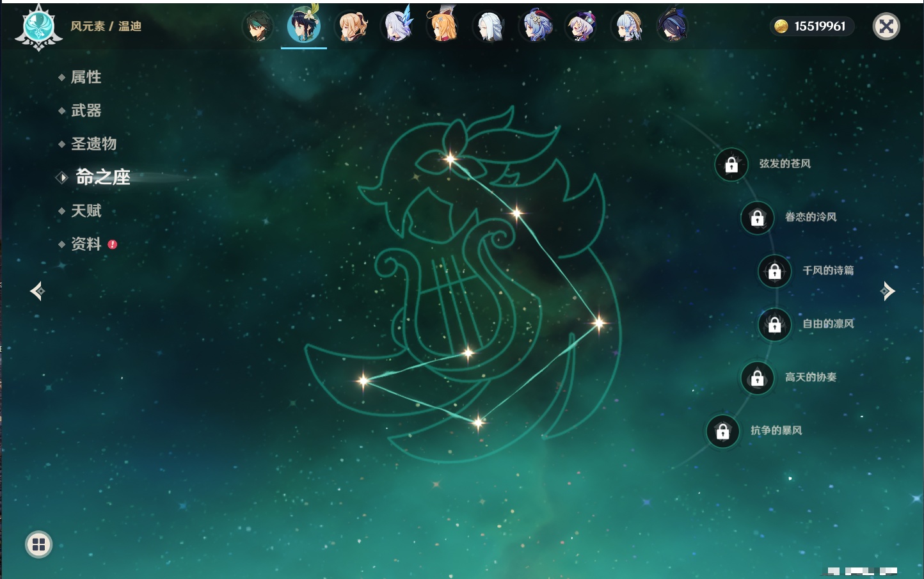Open the 属性 attributes page

[x=86, y=77]
